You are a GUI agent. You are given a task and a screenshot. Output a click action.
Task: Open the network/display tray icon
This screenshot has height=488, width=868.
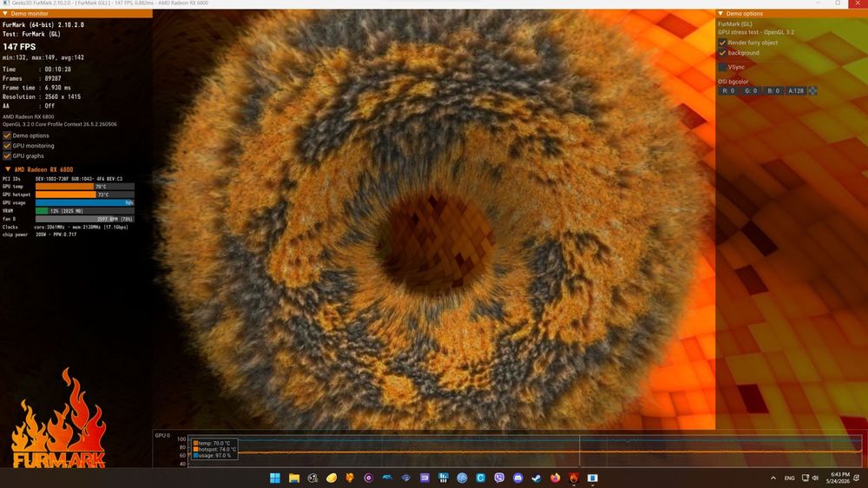pos(806,478)
